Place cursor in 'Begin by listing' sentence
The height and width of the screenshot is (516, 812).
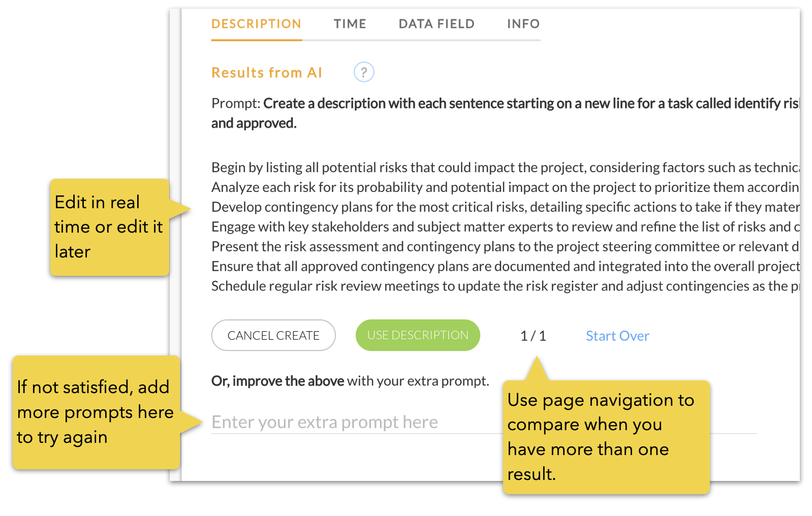click(506, 168)
